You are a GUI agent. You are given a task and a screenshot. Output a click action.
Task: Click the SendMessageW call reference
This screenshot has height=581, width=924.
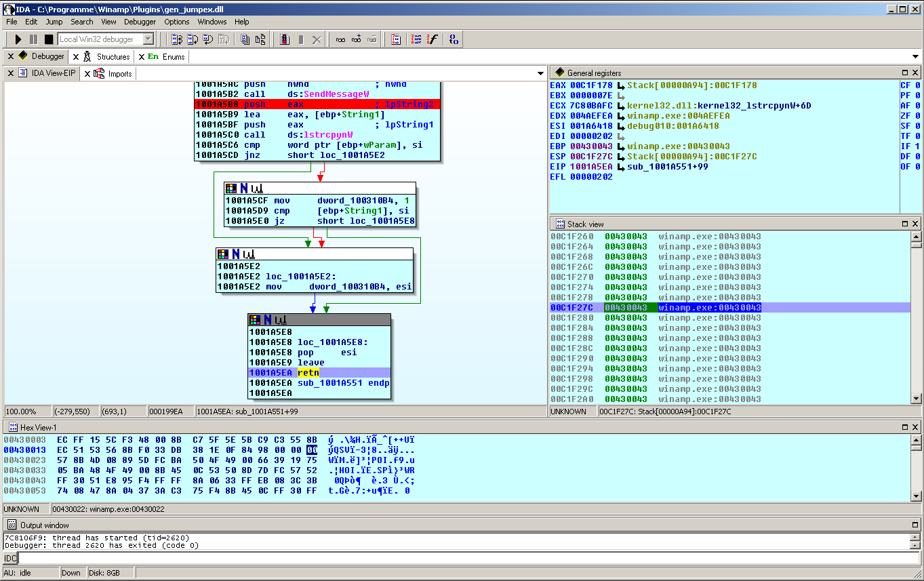336,94
